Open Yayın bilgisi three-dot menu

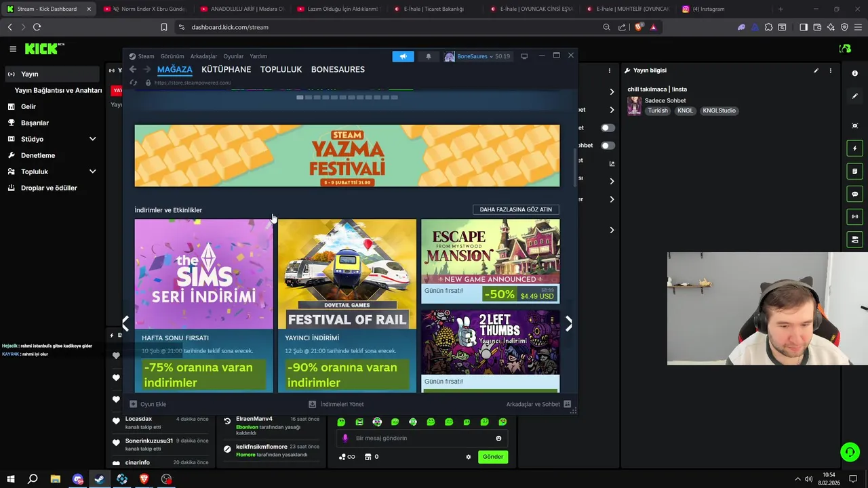click(830, 70)
